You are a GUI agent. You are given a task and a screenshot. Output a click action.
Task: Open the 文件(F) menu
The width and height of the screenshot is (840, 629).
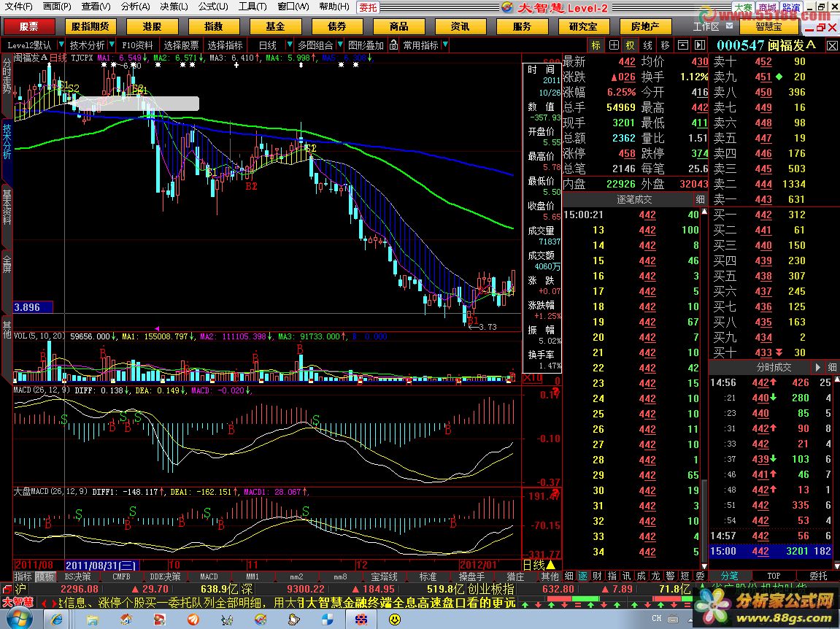coord(19,7)
